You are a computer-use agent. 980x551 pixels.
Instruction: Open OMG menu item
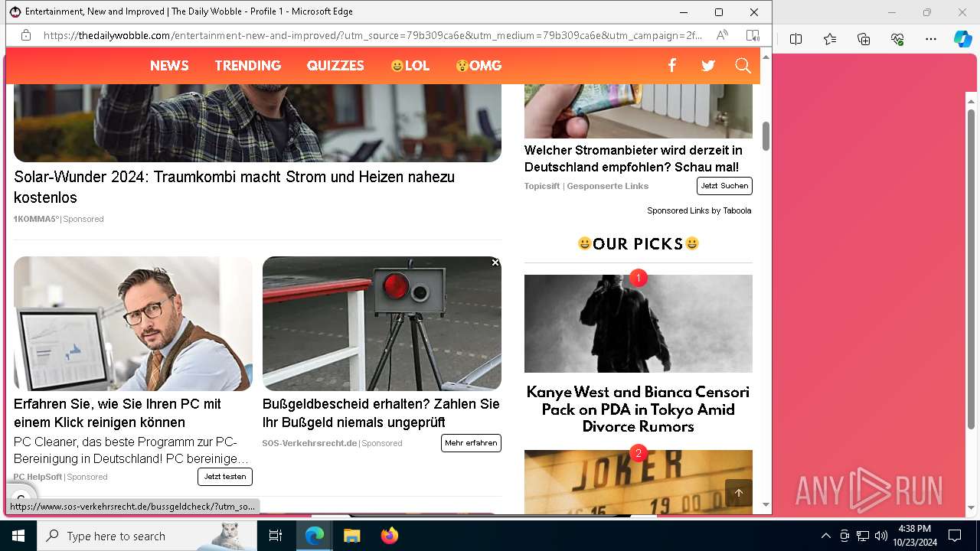479,66
